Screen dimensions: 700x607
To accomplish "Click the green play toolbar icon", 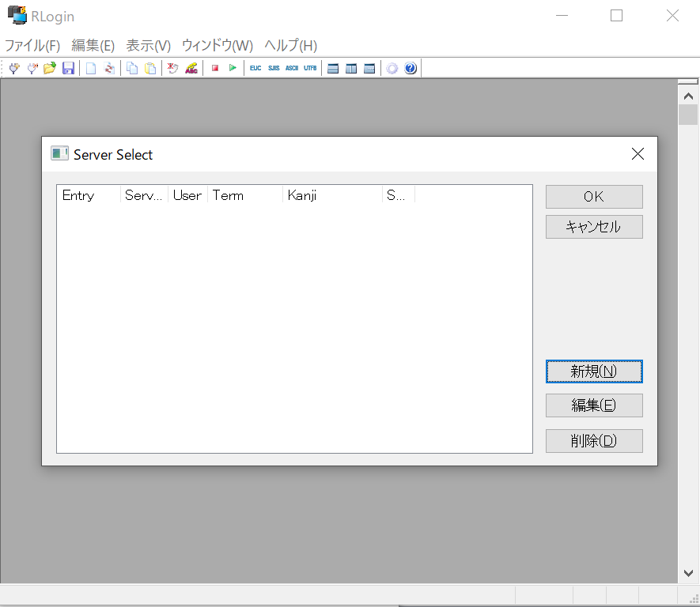I will 232,68.
